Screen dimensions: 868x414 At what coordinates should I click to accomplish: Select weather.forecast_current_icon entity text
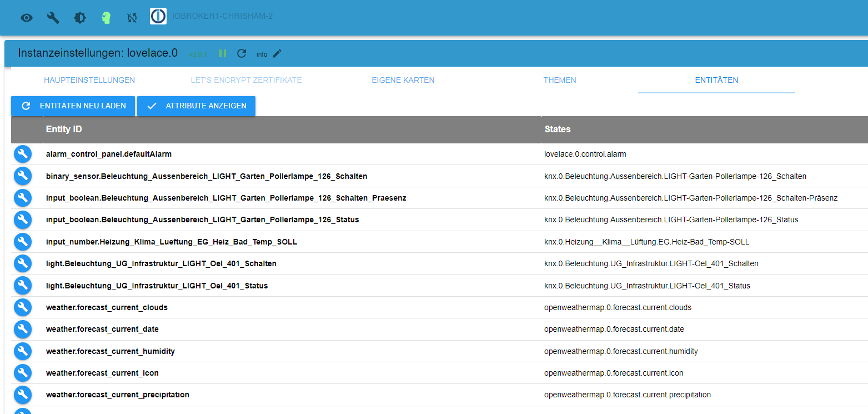pyautogui.click(x=102, y=373)
